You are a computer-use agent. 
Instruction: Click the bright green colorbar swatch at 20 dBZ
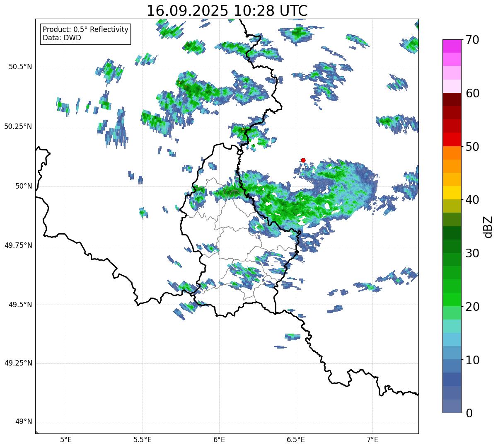tap(452, 299)
